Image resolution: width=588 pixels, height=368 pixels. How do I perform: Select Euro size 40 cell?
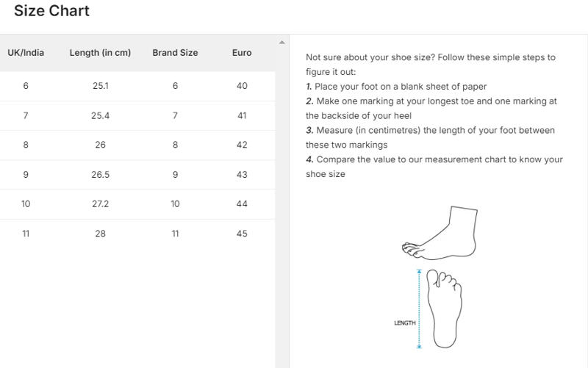click(242, 86)
